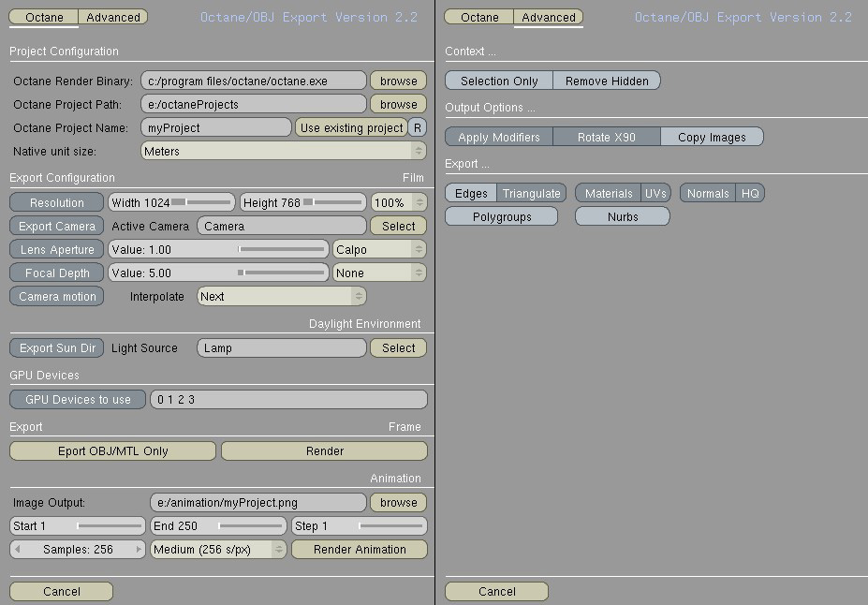Screen dimensions: 868x605
Task: Edit Image Output path field
Action: click(x=257, y=502)
